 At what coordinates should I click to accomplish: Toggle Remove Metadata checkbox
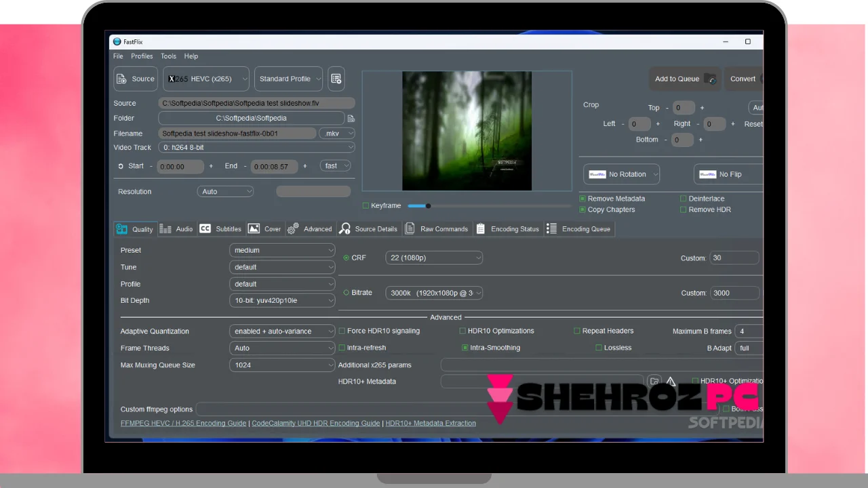(583, 199)
